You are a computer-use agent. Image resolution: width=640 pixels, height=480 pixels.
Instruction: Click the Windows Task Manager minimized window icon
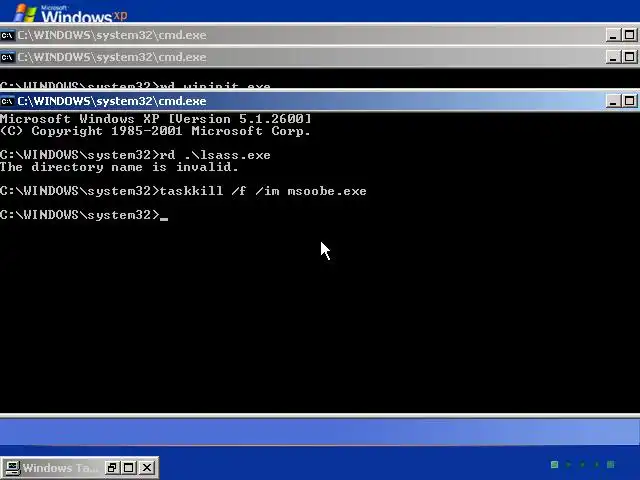(12, 468)
